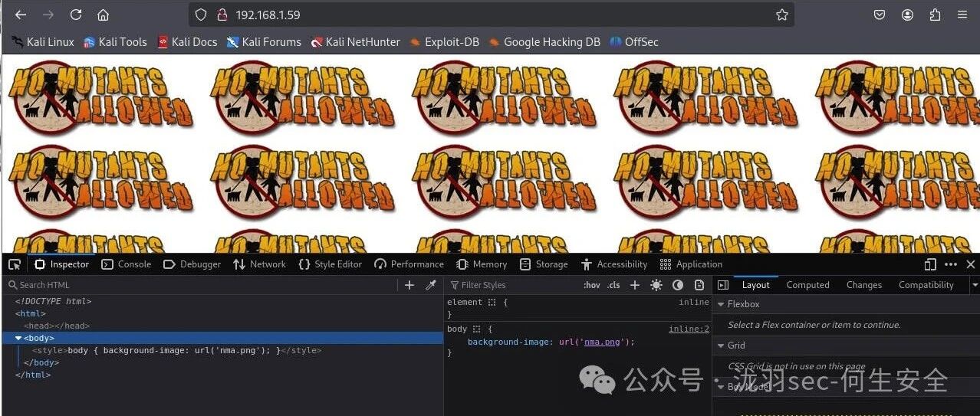Open the Memory tab
980x416 pixels.
pos(482,264)
